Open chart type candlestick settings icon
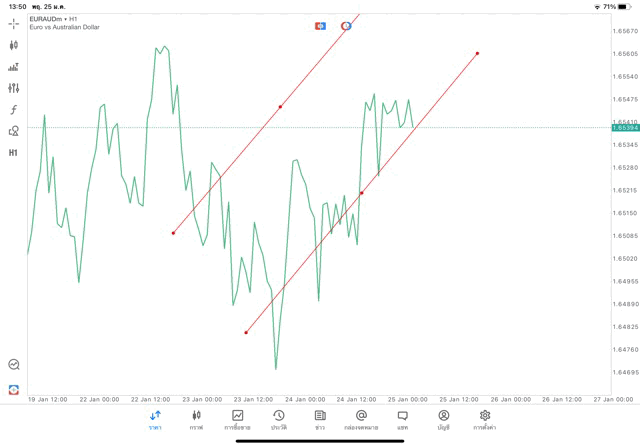The image size is (640, 447). (x=14, y=45)
